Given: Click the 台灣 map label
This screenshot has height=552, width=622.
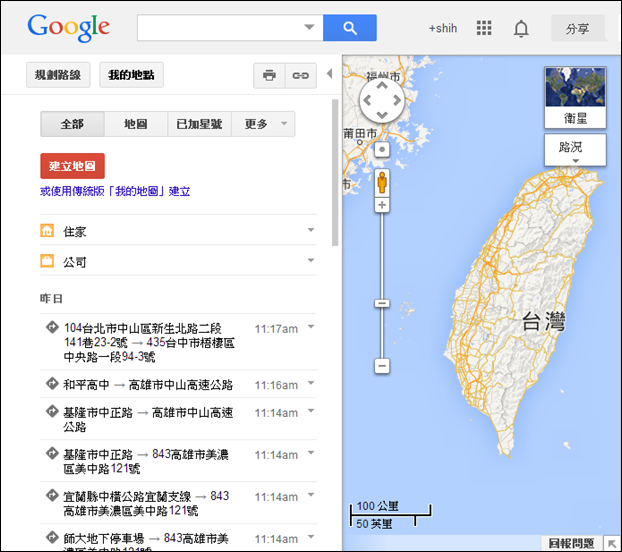Looking at the screenshot, I should point(543,321).
